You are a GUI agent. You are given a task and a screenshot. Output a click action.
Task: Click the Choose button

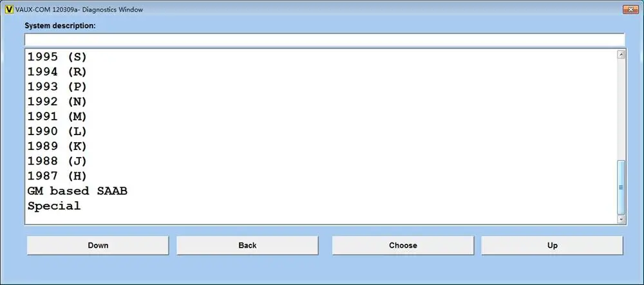[403, 245]
